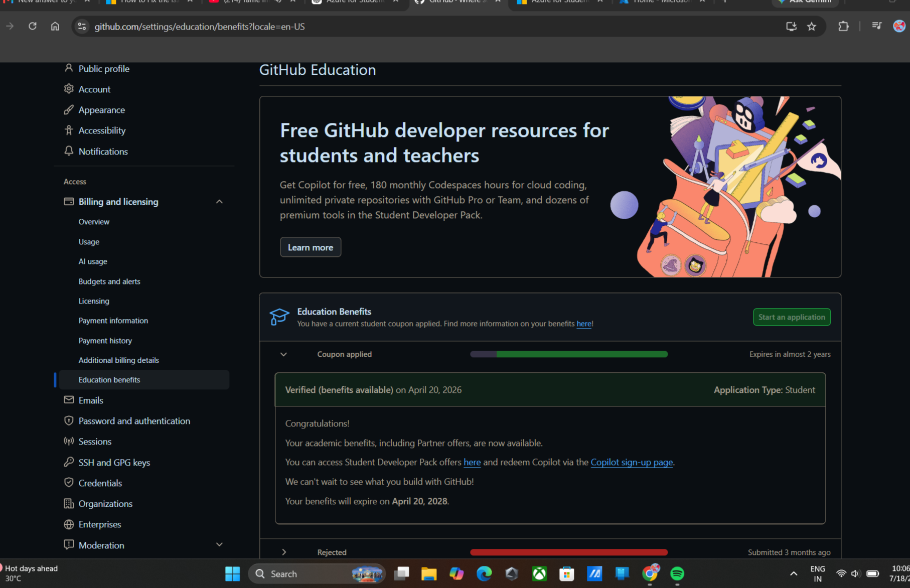The height and width of the screenshot is (588, 910).
Task: Collapse Billing and licensing section
Action: click(219, 202)
